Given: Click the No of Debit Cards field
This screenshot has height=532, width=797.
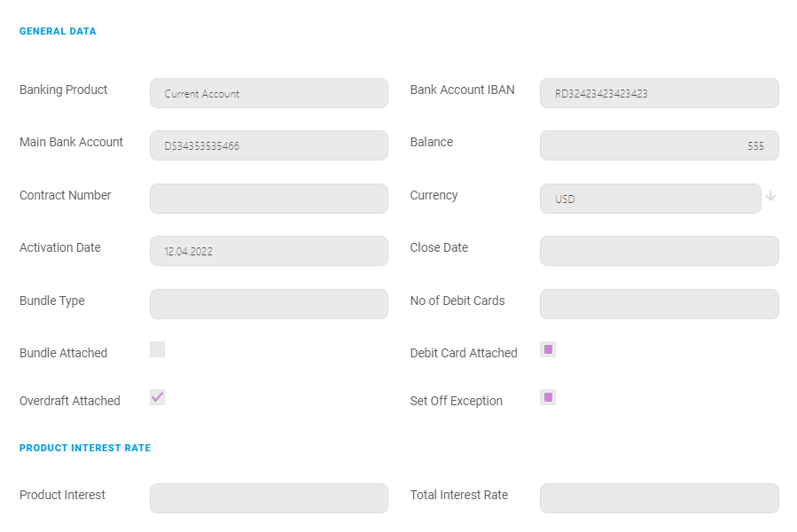Looking at the screenshot, I should (x=659, y=304).
